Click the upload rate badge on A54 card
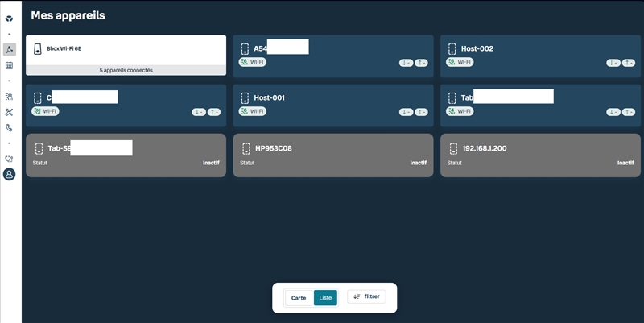Image resolution: width=644 pixels, height=323 pixels. pyautogui.click(x=421, y=63)
